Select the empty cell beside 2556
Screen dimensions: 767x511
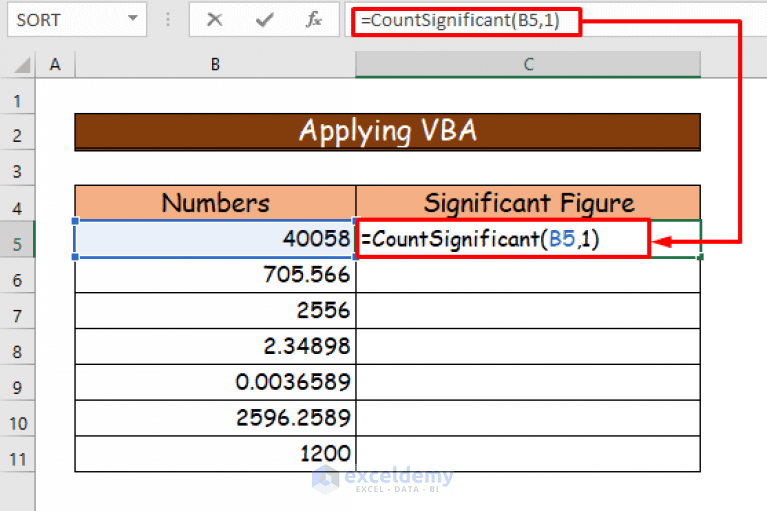(x=528, y=311)
